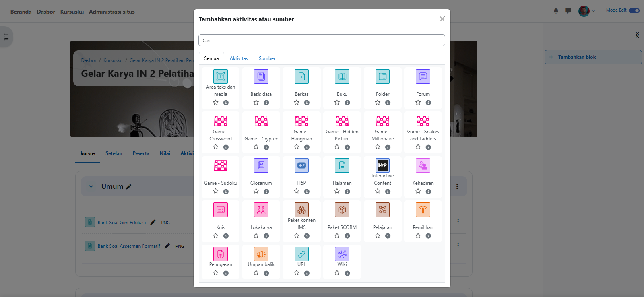The height and width of the screenshot is (297, 644).
Task: Switch to the Aktivitas tab
Action: coord(239,58)
